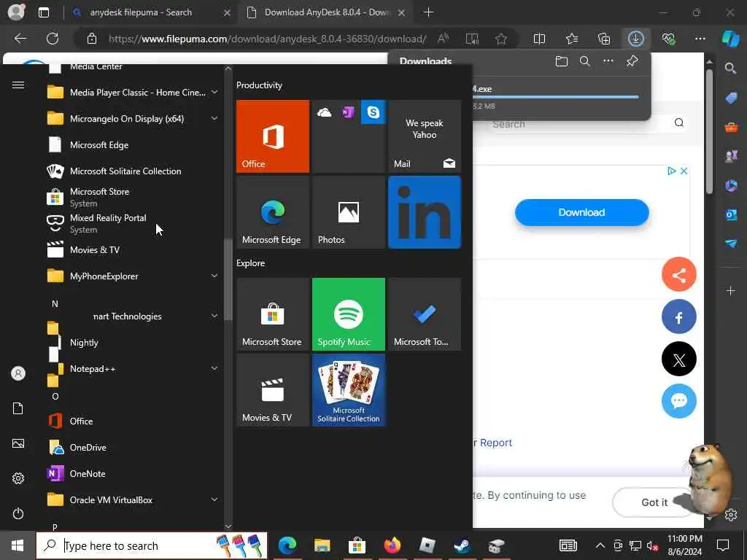Open File Explorer from the taskbar
This screenshot has width=747, height=560.
click(x=322, y=545)
